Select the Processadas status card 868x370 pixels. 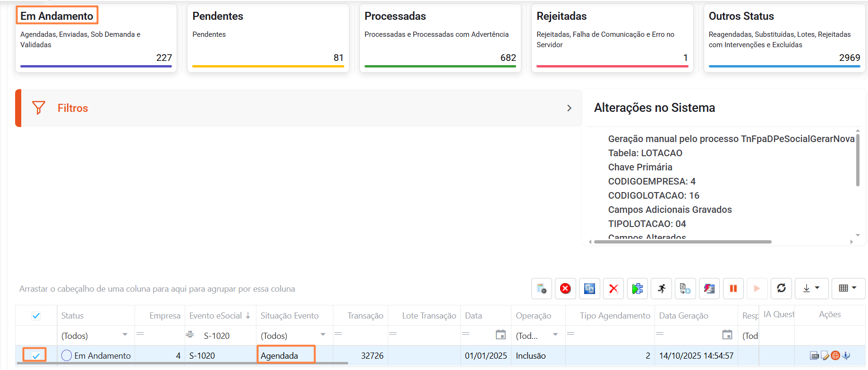point(440,38)
